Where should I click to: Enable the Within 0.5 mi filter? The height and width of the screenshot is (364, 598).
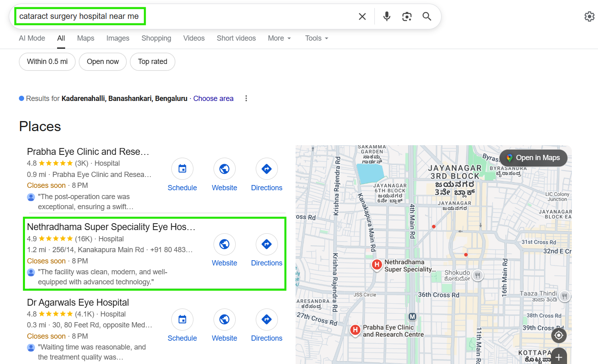tap(47, 62)
